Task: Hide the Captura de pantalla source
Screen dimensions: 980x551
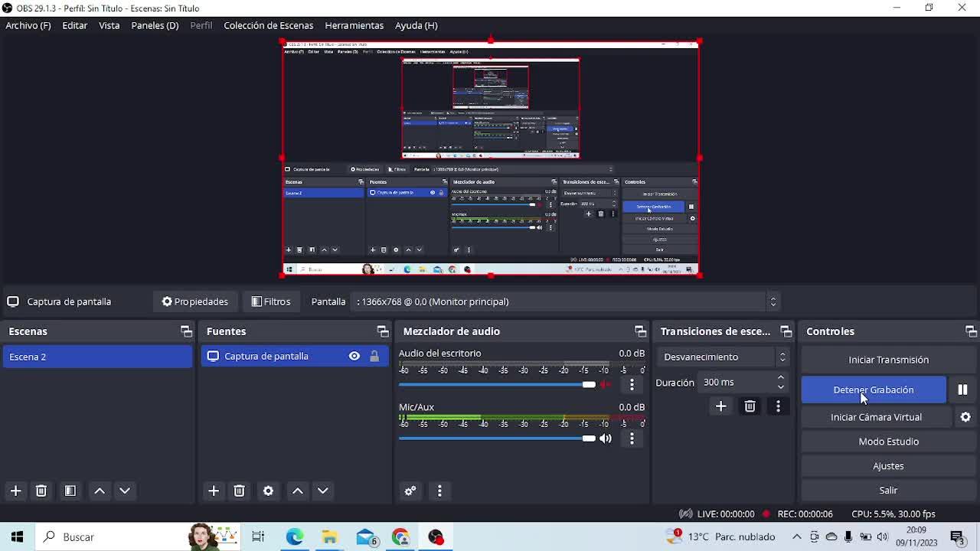Action: [354, 356]
